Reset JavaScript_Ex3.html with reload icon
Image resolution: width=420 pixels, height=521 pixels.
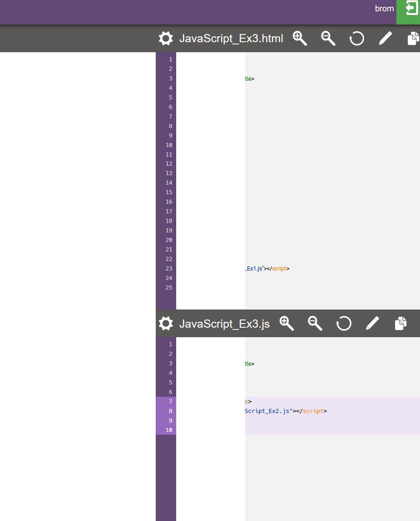[x=356, y=38]
